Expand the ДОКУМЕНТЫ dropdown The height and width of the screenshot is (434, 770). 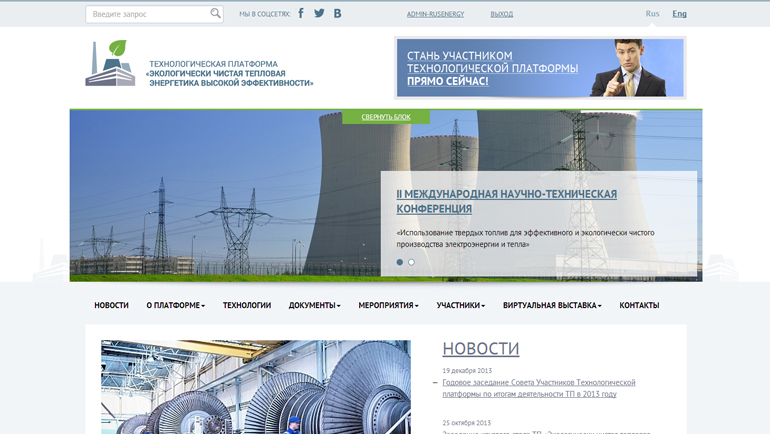pos(314,305)
